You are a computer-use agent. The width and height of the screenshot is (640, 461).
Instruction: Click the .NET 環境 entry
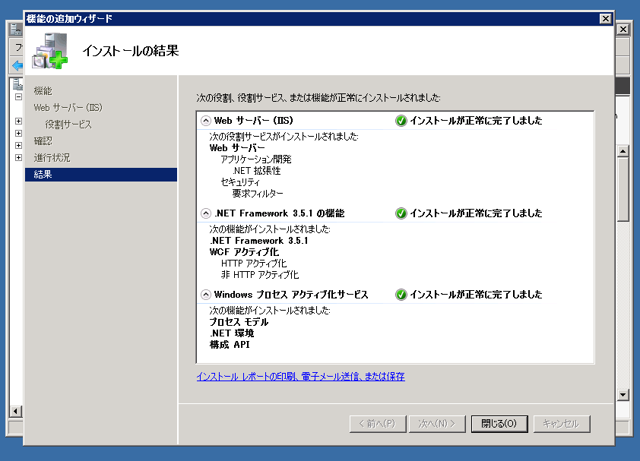[232, 333]
